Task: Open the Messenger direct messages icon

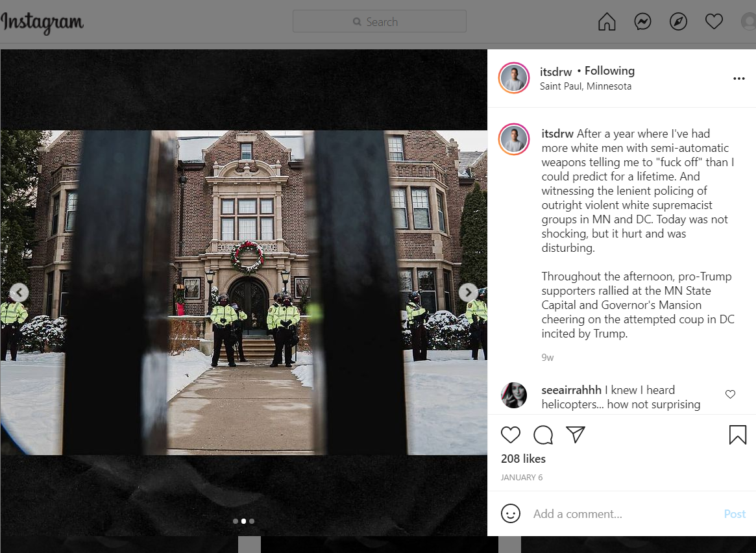Action: point(642,22)
